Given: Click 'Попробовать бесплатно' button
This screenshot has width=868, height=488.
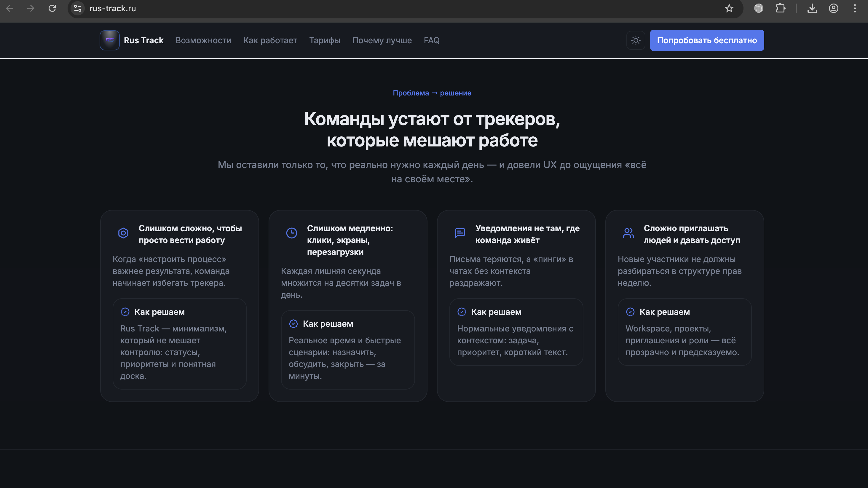Looking at the screenshot, I should tap(707, 40).
